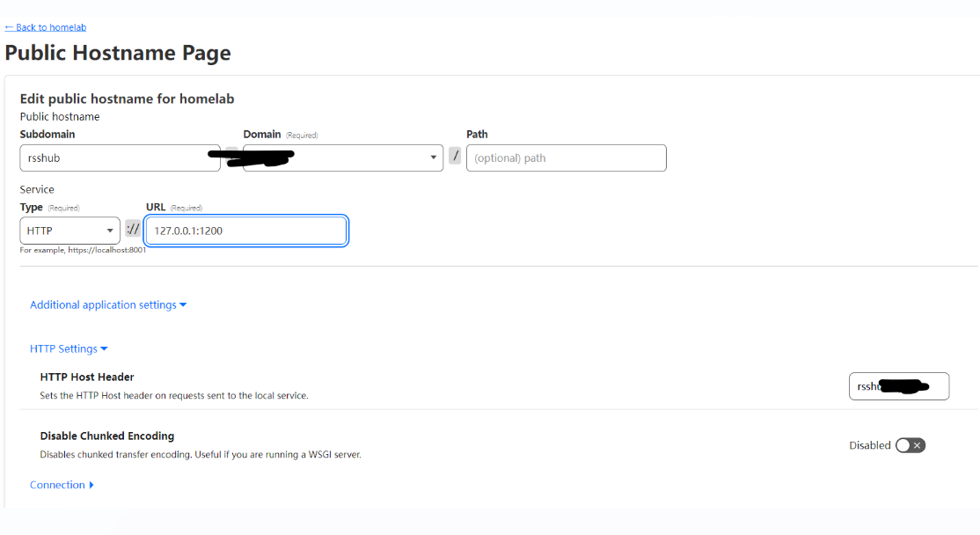Expand Additional application settings section
The height and width of the screenshot is (535, 980).
click(103, 305)
